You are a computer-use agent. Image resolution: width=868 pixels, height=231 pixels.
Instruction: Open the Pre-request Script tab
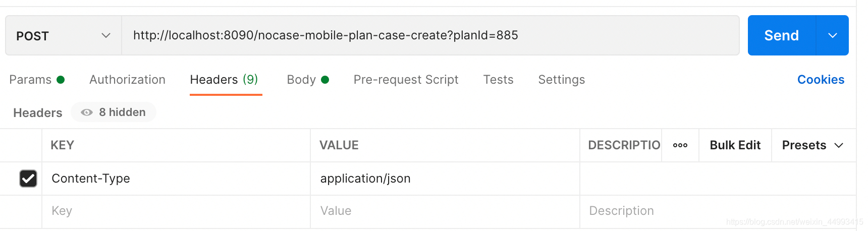(x=406, y=80)
